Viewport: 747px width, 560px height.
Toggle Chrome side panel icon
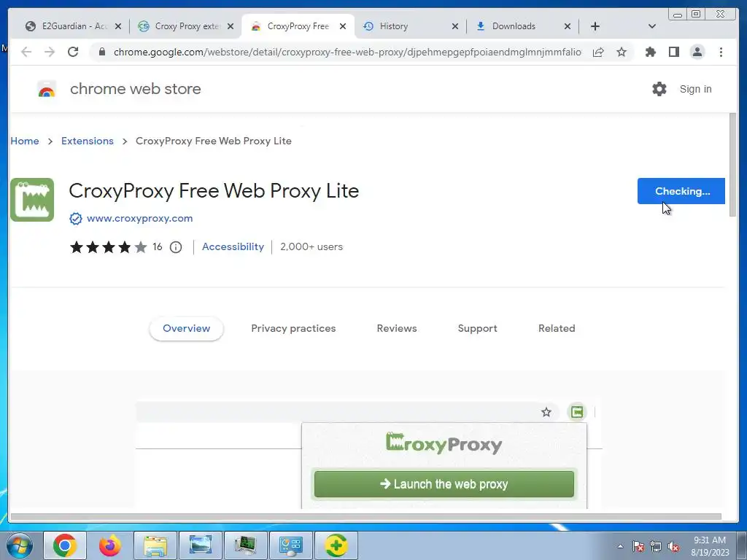[673, 52]
